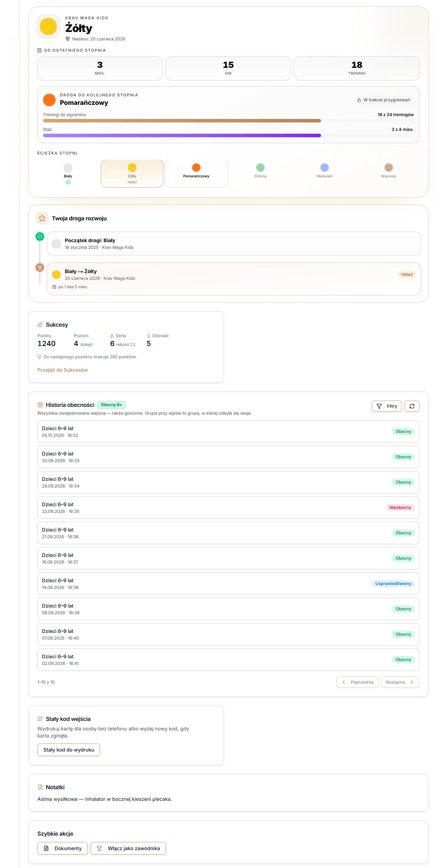Click the refresh icon beside Filtry

412,406
